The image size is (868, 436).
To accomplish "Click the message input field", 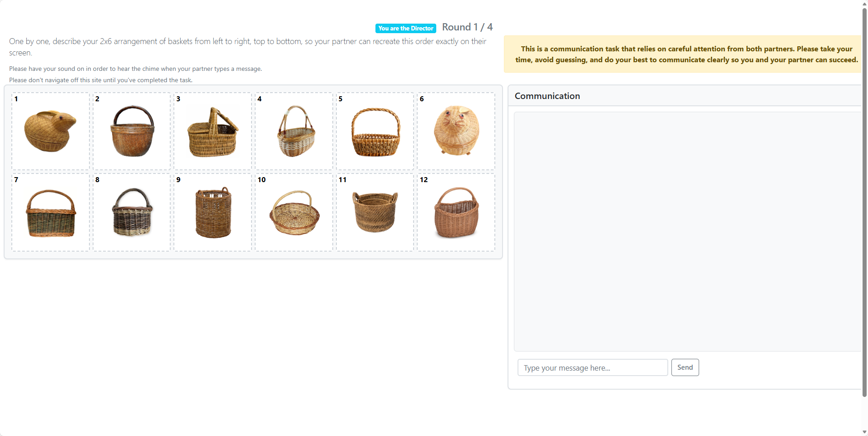I will [x=592, y=367].
